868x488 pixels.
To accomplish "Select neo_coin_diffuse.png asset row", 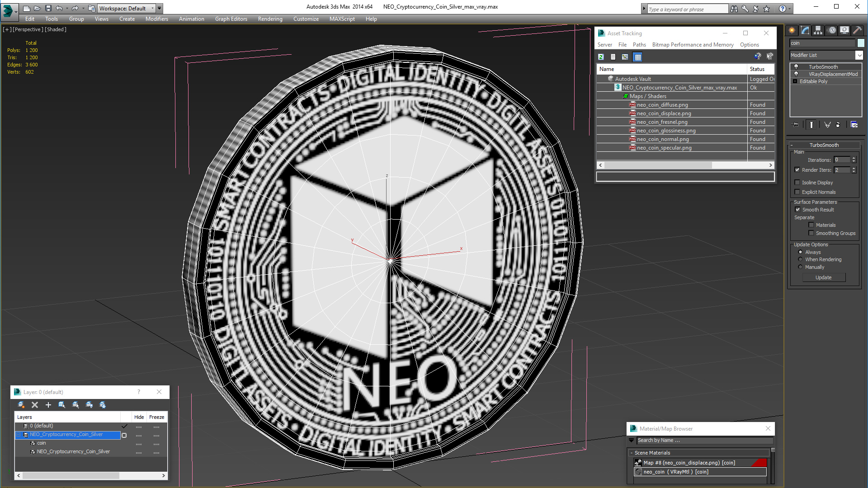I will pos(685,105).
